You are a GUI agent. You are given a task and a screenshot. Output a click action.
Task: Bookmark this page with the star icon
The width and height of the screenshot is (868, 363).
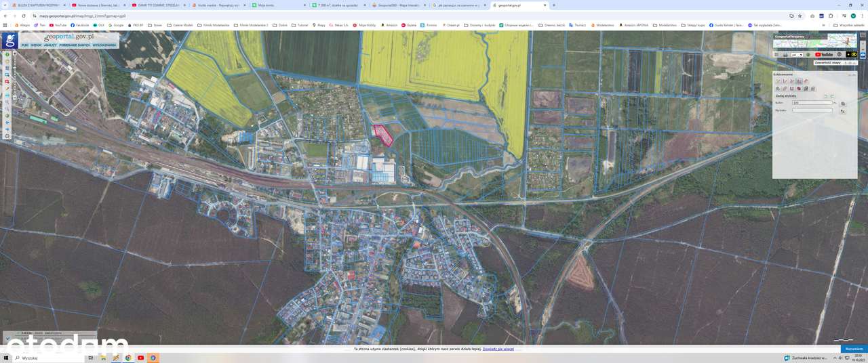click(x=800, y=16)
